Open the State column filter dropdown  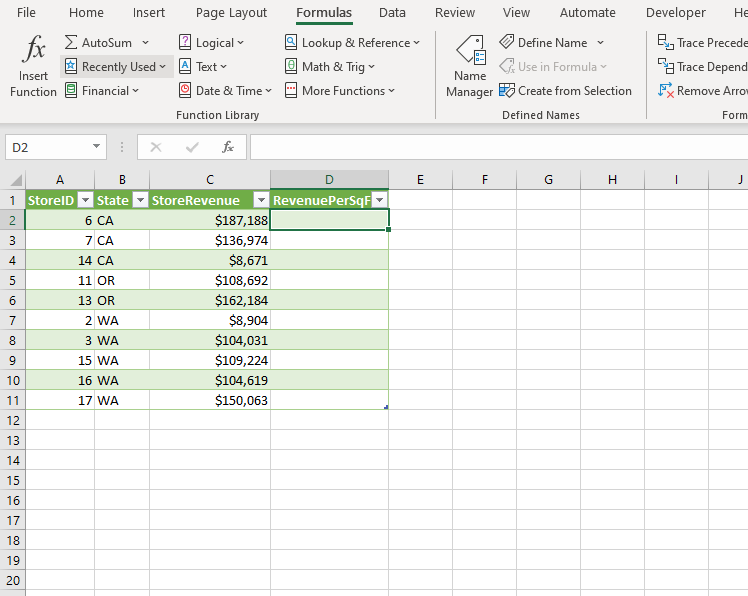[x=140, y=200]
